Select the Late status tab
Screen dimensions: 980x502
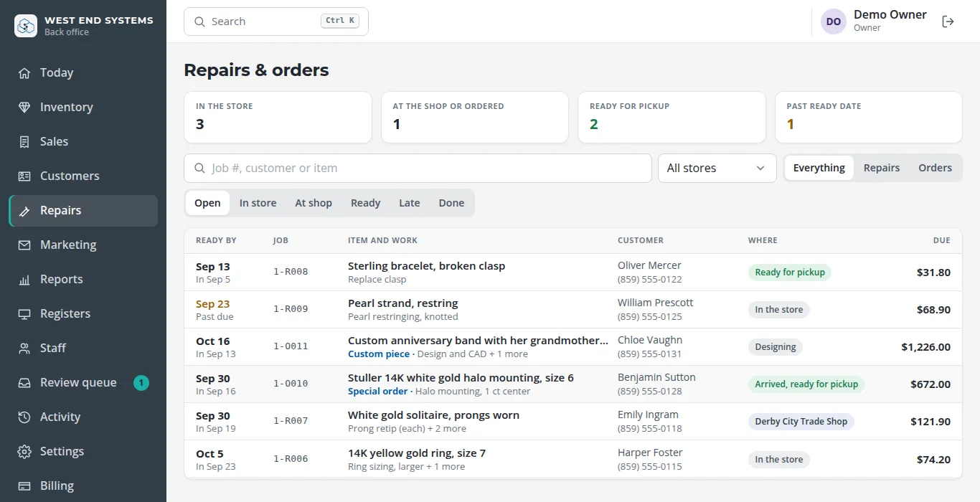410,203
